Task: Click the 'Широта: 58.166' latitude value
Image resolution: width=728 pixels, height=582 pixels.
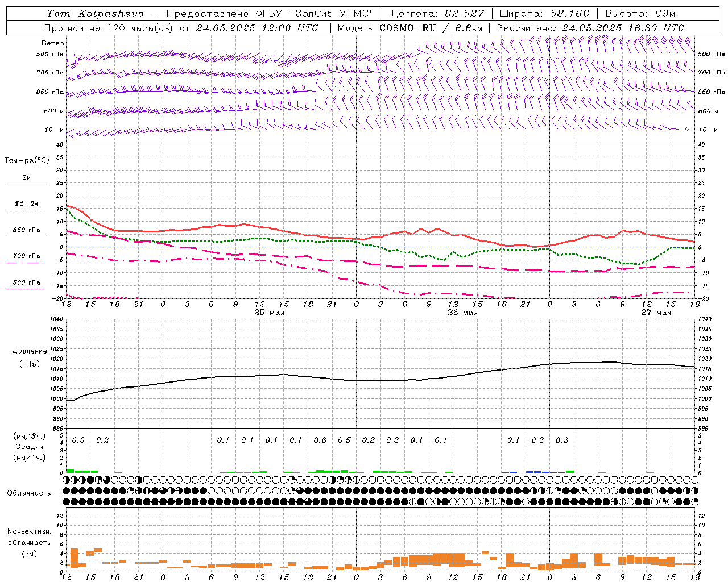Action: pos(544,14)
